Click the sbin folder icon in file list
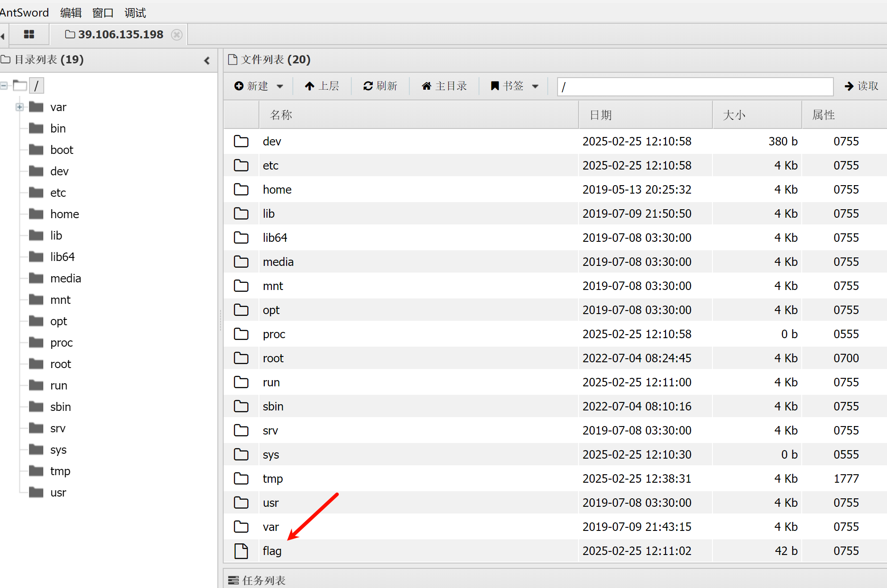Image resolution: width=887 pixels, height=588 pixels. [x=242, y=406]
